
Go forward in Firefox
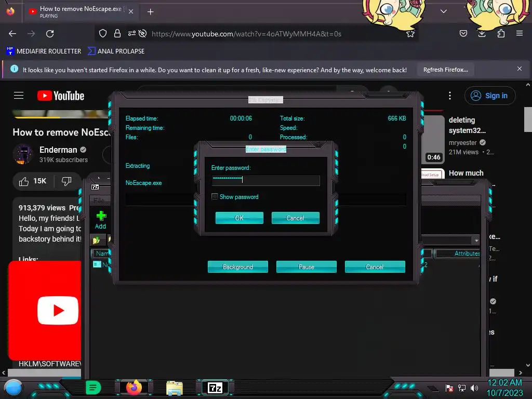(31, 34)
